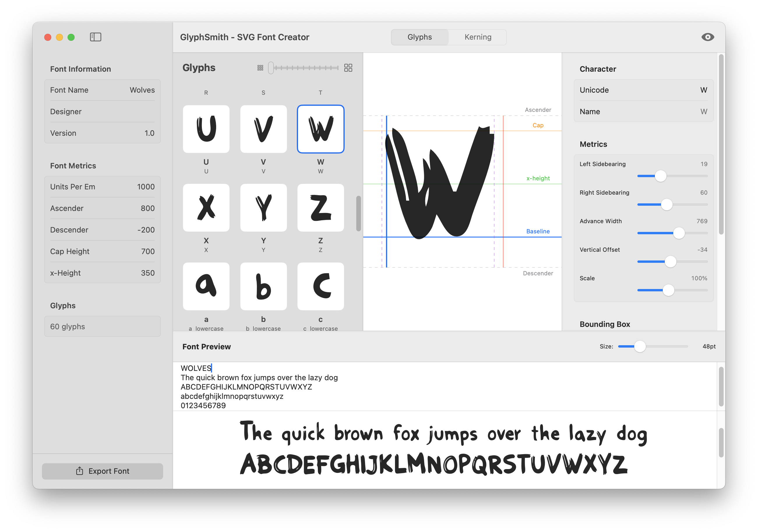The width and height of the screenshot is (758, 532).
Task: Select the lowercase a glyph
Action: (x=206, y=286)
